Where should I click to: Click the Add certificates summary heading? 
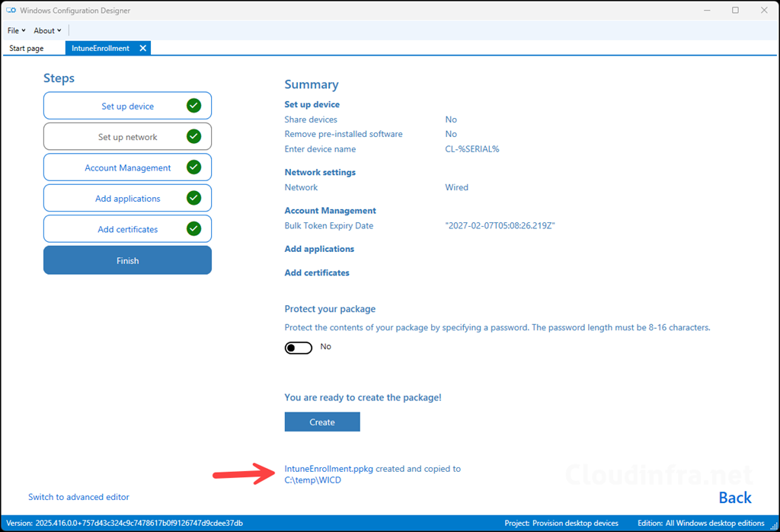[x=317, y=273]
